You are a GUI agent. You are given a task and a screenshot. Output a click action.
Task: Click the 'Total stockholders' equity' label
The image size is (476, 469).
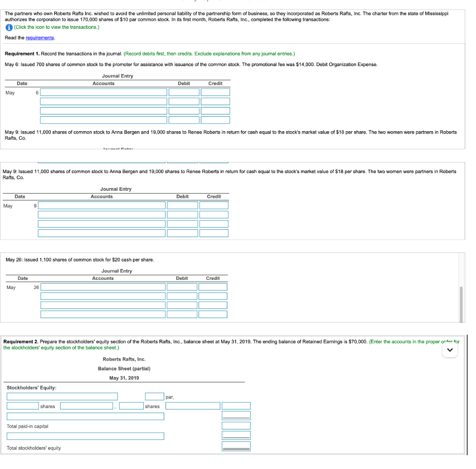coord(33,448)
